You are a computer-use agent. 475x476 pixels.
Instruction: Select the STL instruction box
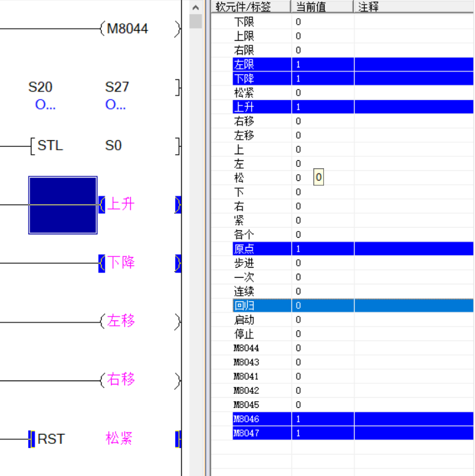click(x=50, y=146)
